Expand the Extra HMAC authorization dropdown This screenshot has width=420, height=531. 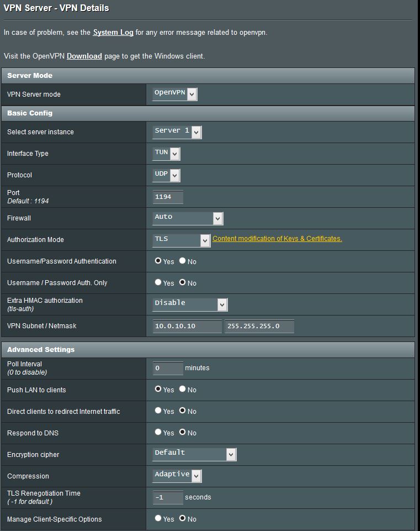coord(190,304)
